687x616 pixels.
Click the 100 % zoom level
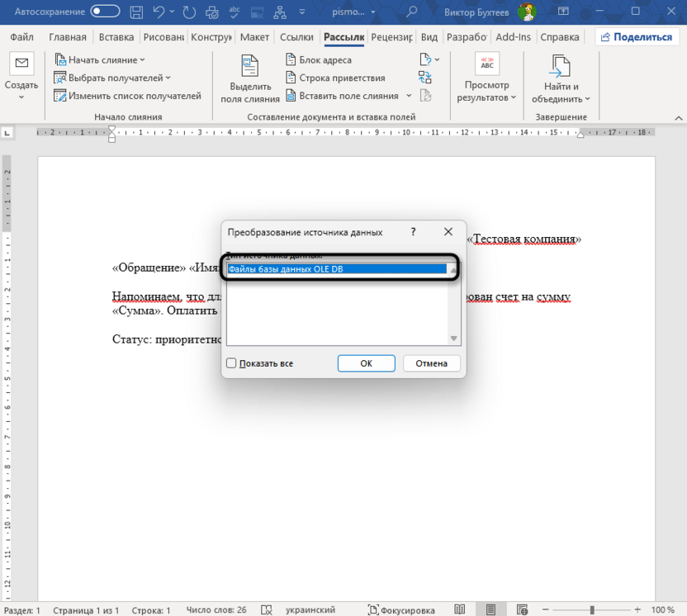tap(662, 610)
